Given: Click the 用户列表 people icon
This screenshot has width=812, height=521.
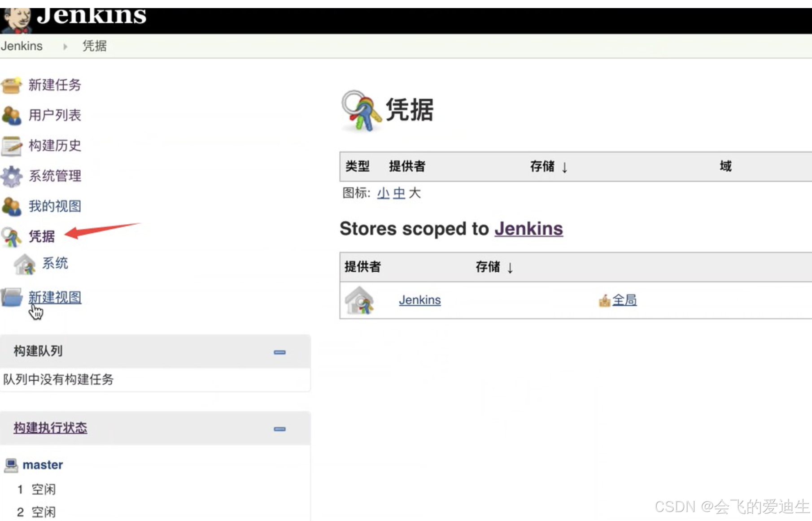Looking at the screenshot, I should [12, 116].
